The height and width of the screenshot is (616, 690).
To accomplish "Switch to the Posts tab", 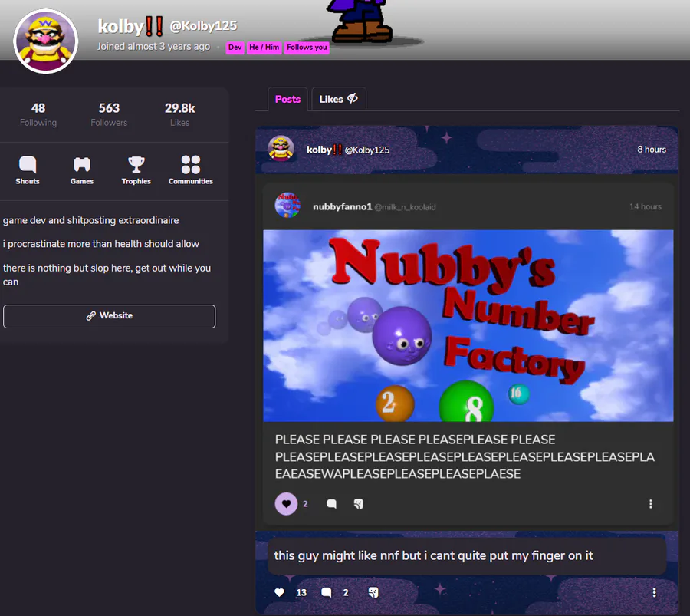I will (x=287, y=100).
